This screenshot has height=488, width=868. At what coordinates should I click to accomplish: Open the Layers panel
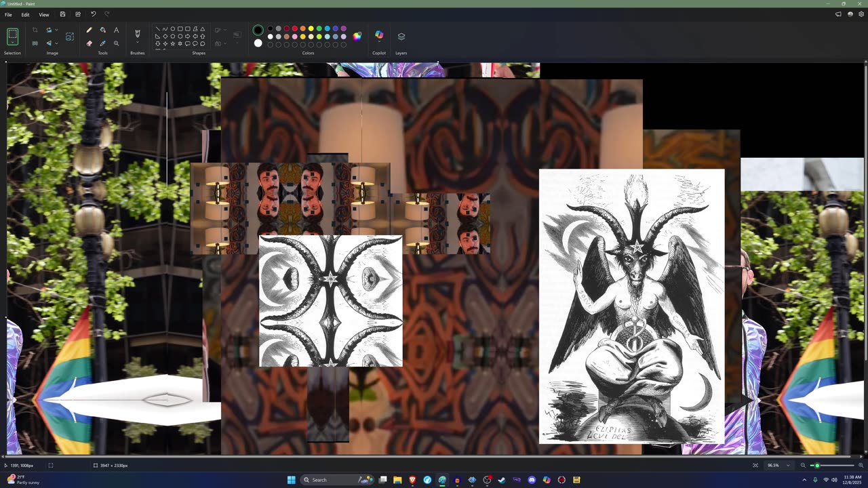tap(401, 36)
